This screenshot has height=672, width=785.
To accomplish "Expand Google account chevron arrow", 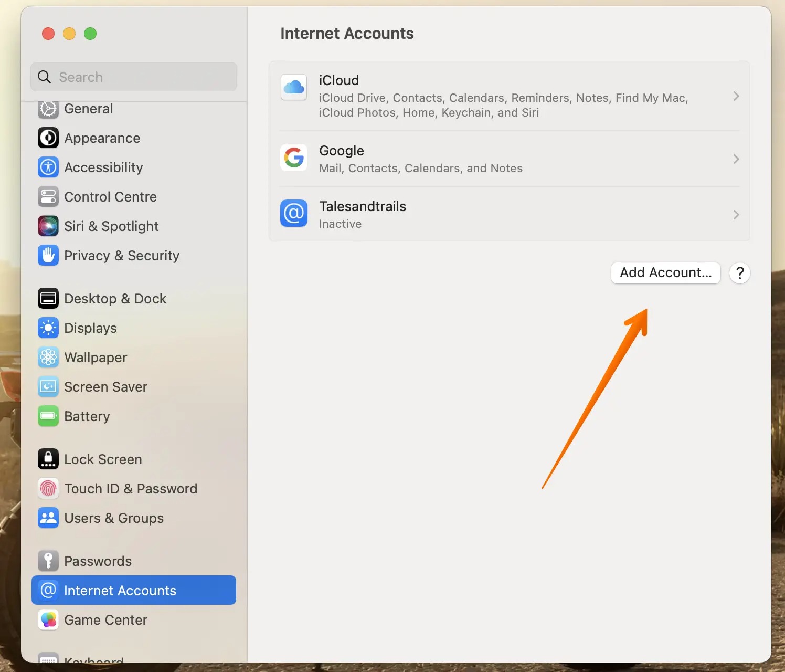I will point(736,159).
